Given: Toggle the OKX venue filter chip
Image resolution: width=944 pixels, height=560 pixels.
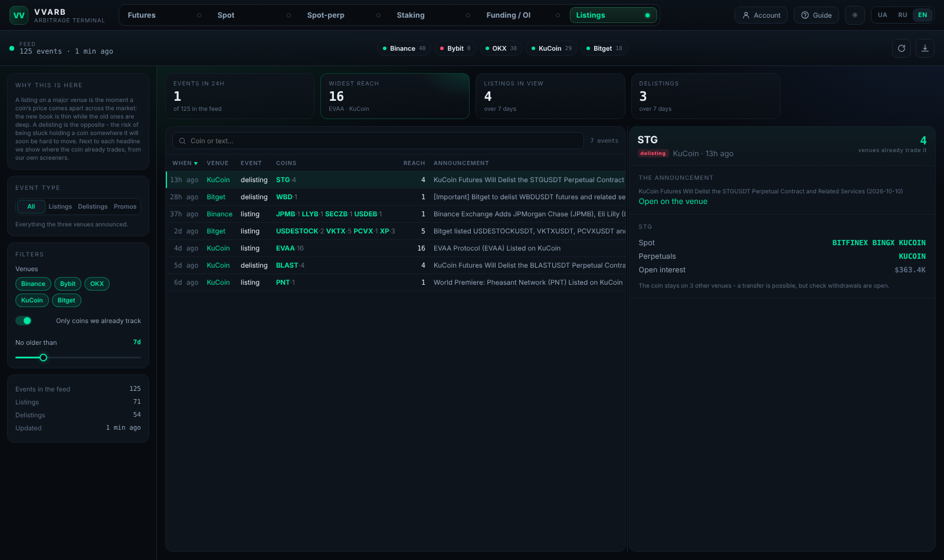Looking at the screenshot, I should pos(97,284).
